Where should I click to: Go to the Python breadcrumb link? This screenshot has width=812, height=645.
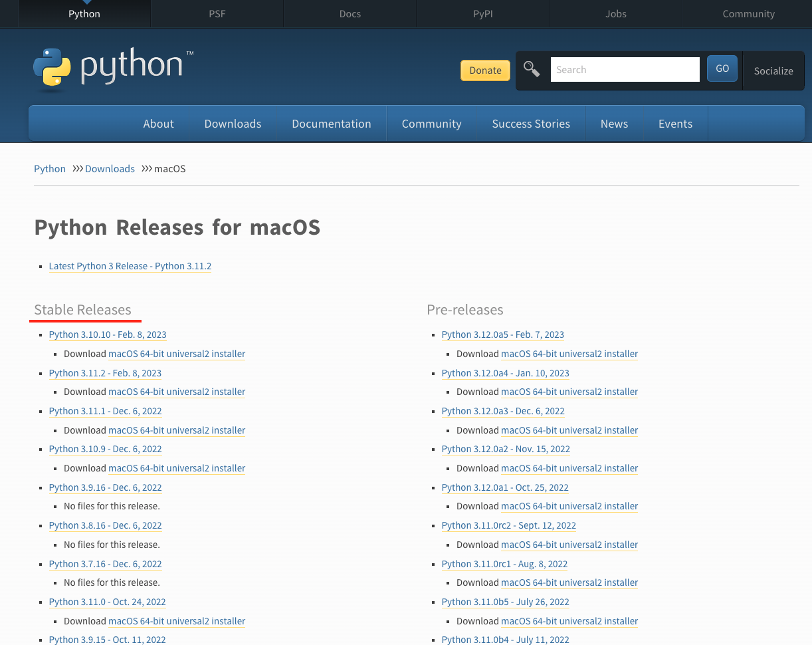click(x=50, y=169)
